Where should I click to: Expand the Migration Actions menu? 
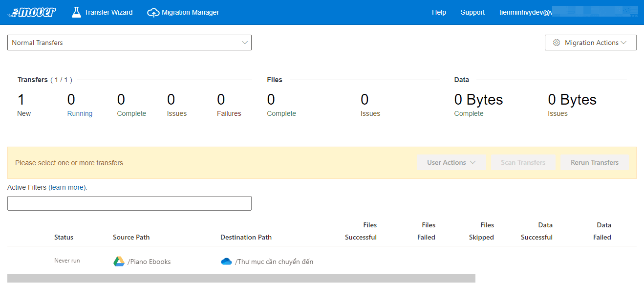[591, 43]
